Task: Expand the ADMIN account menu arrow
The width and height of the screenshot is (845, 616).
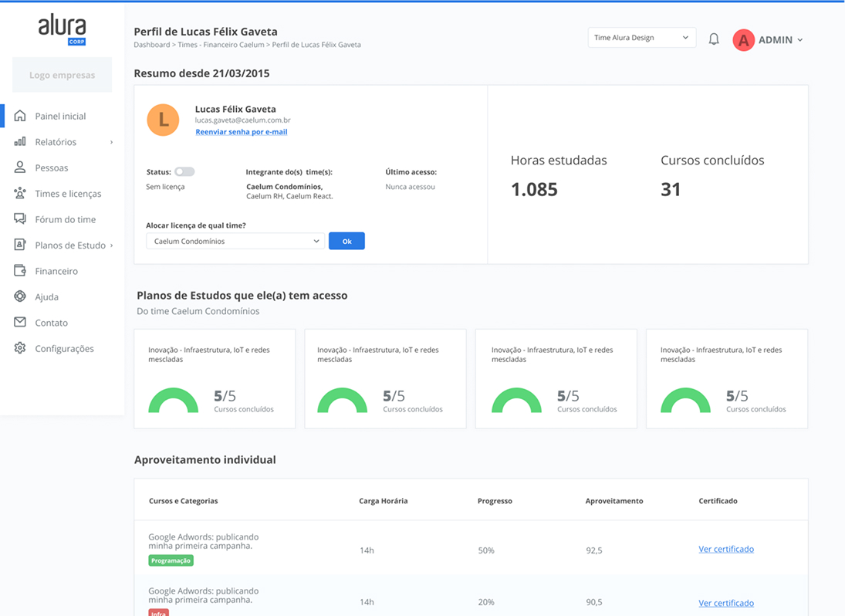Action: point(799,40)
